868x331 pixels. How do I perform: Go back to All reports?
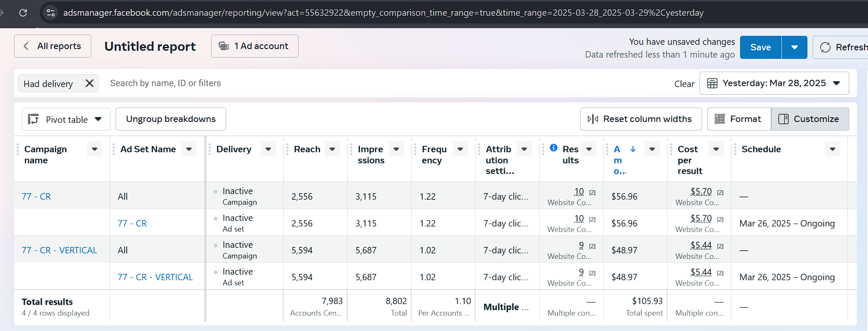52,46
